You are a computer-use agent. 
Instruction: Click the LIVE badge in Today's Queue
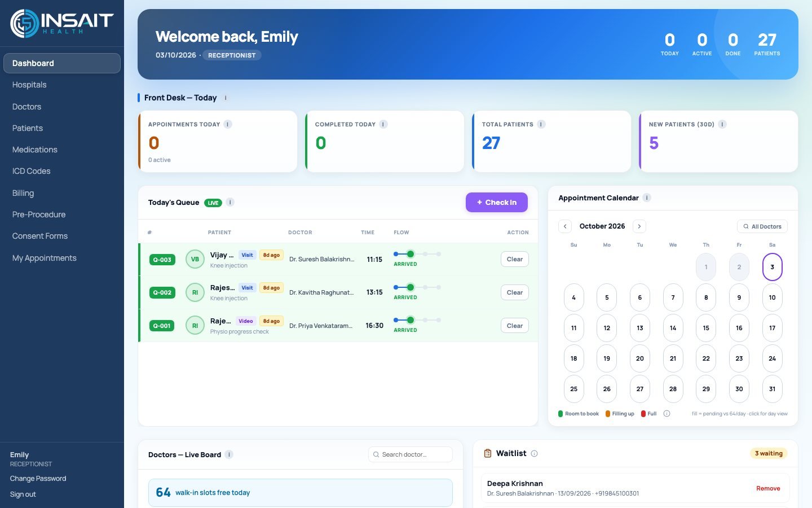tap(213, 203)
